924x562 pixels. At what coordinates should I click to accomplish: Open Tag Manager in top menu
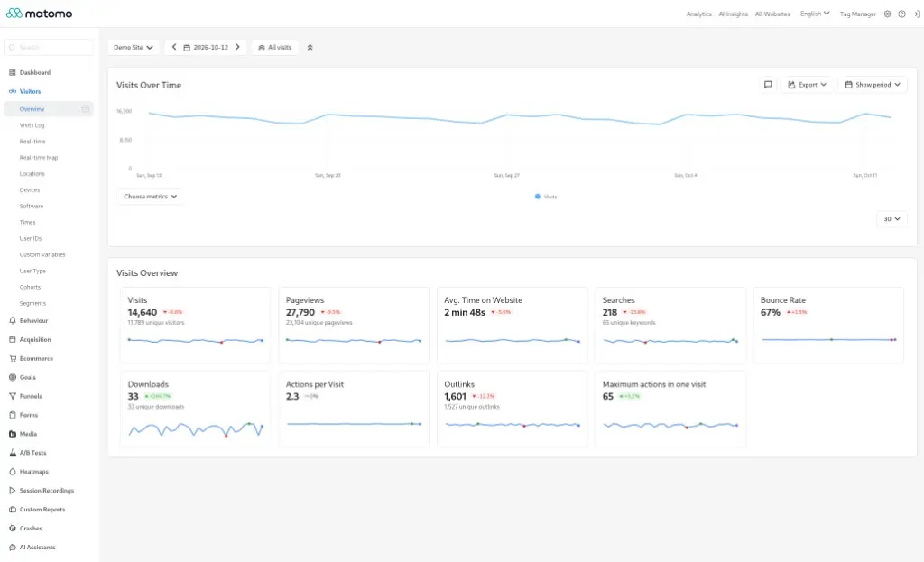[x=858, y=14]
